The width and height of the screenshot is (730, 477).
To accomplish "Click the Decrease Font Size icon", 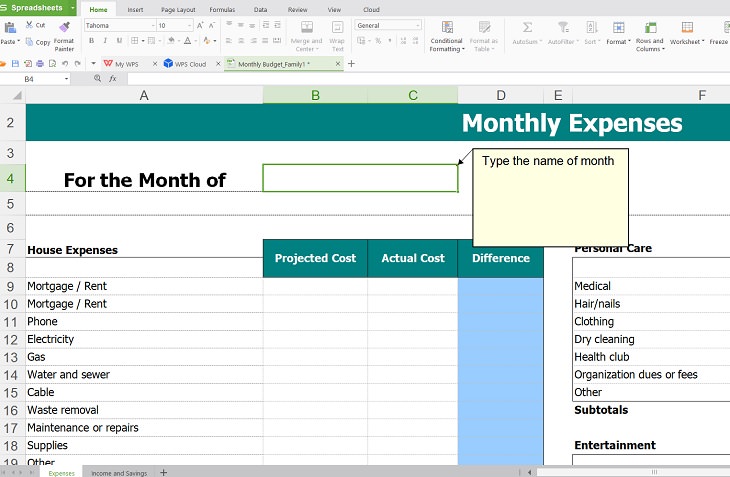I will tap(212, 25).
